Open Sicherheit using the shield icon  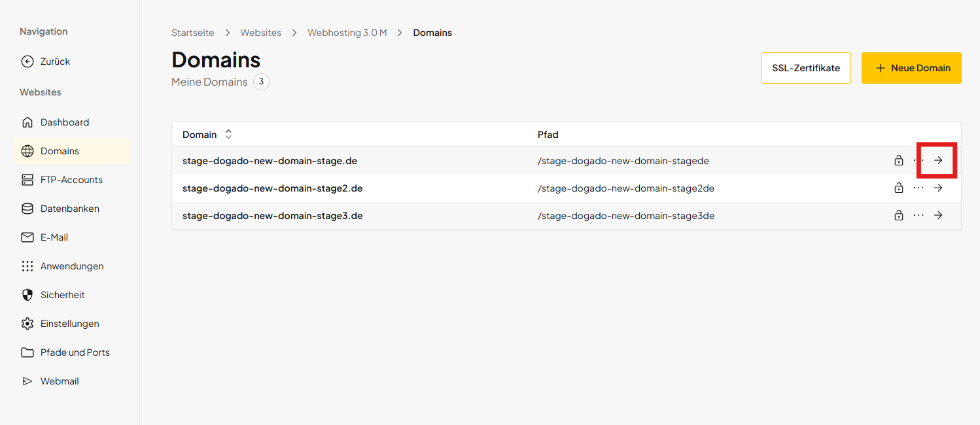(27, 294)
